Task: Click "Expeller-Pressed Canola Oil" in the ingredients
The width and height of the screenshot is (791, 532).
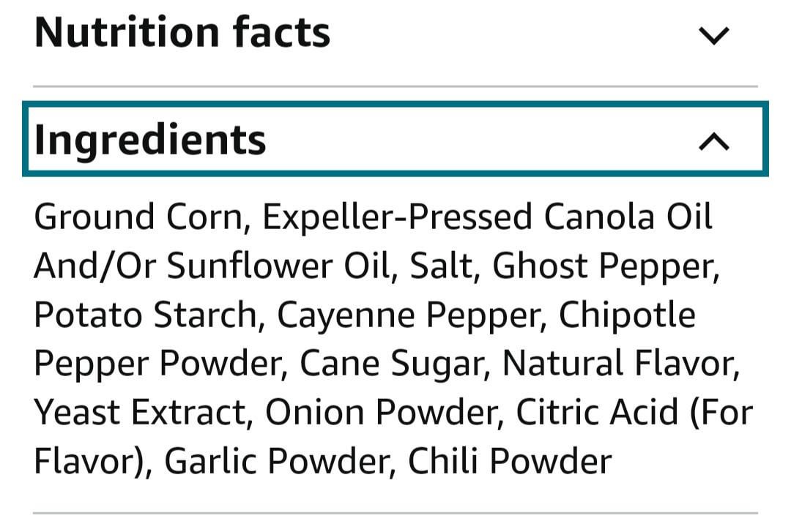Action: 487,217
